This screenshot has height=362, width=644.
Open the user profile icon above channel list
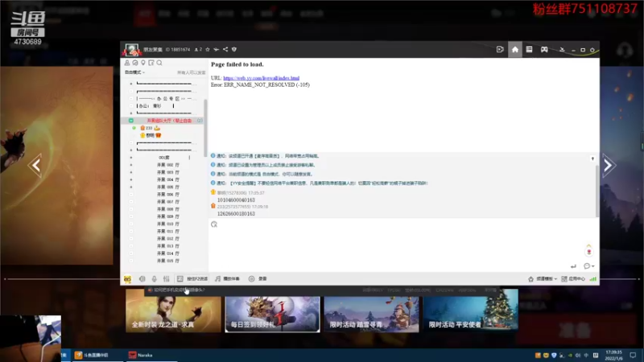coord(127,63)
